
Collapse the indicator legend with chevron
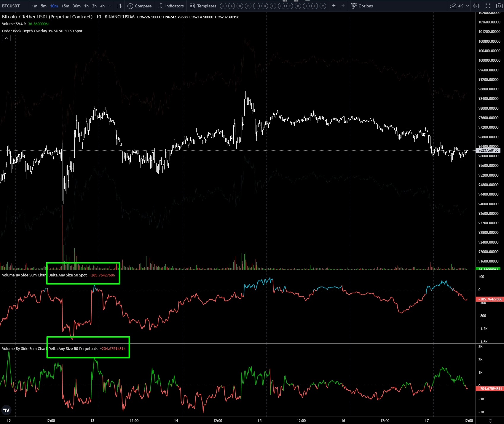[x=6, y=38]
